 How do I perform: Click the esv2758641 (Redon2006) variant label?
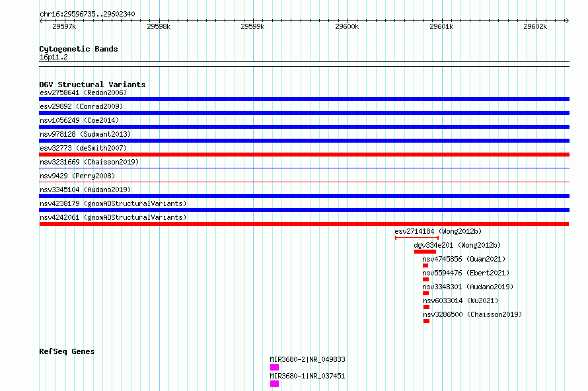(83, 92)
